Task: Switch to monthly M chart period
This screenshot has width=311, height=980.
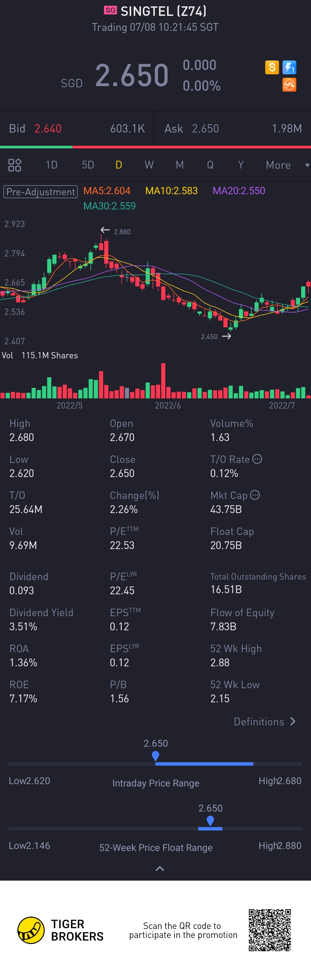Action: pos(180,165)
